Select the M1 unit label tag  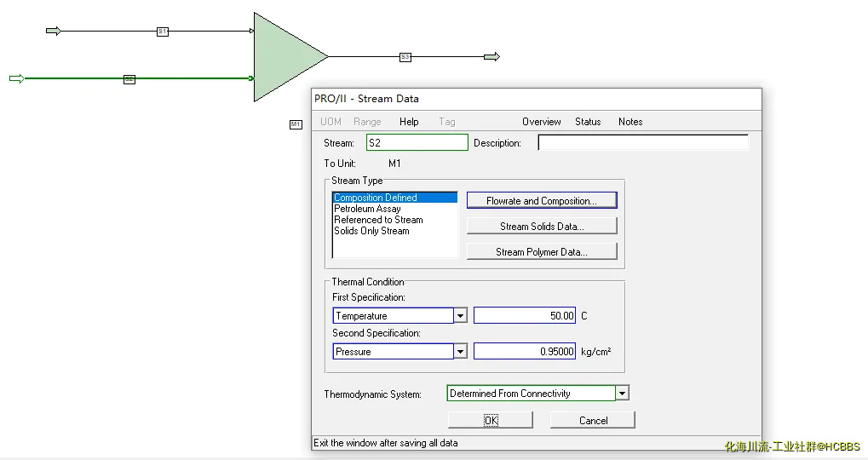[296, 124]
